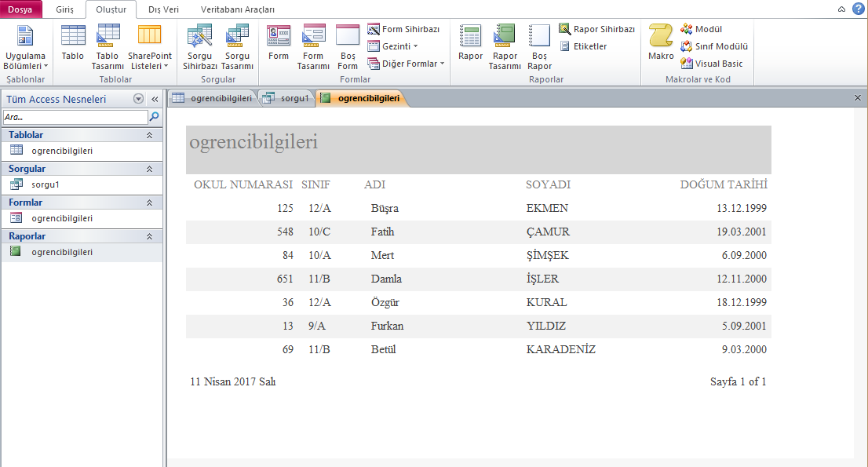The image size is (868, 467).
Task: Open Access Help question mark
Action: click(x=859, y=9)
